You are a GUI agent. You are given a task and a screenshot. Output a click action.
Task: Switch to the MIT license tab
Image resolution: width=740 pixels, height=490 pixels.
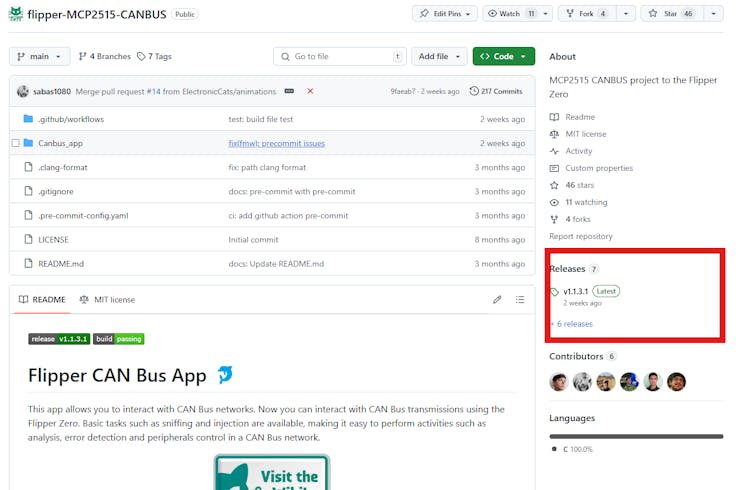coord(107,299)
